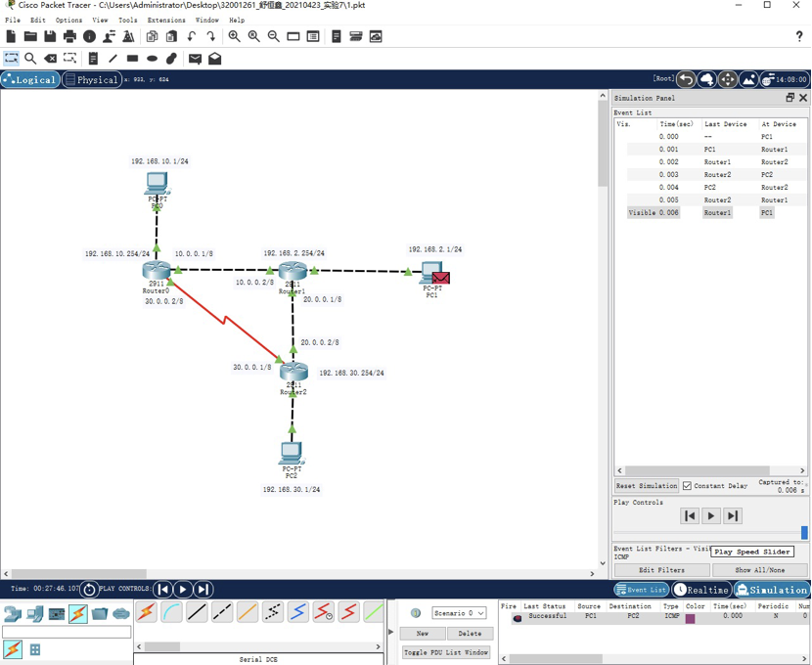812x665 pixels.
Task: Expand the PDU list panel arrow
Action: coord(391,633)
